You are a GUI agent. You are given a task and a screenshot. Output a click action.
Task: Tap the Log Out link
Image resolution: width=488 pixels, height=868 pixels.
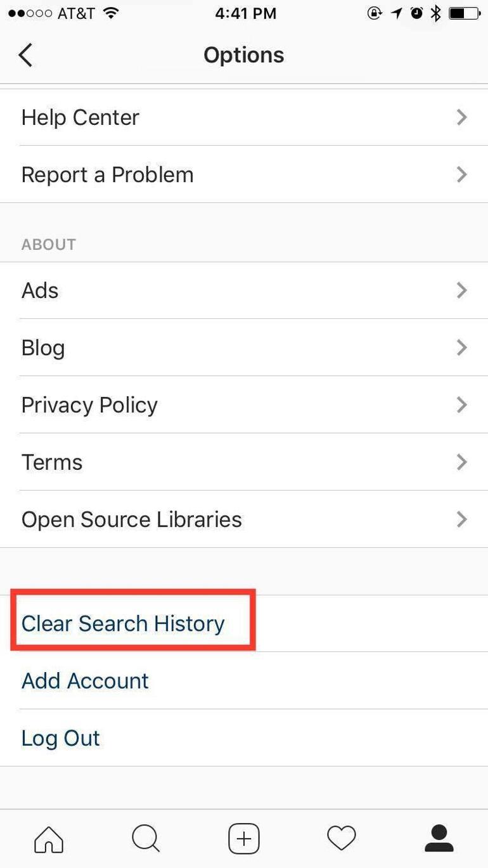[x=61, y=738]
